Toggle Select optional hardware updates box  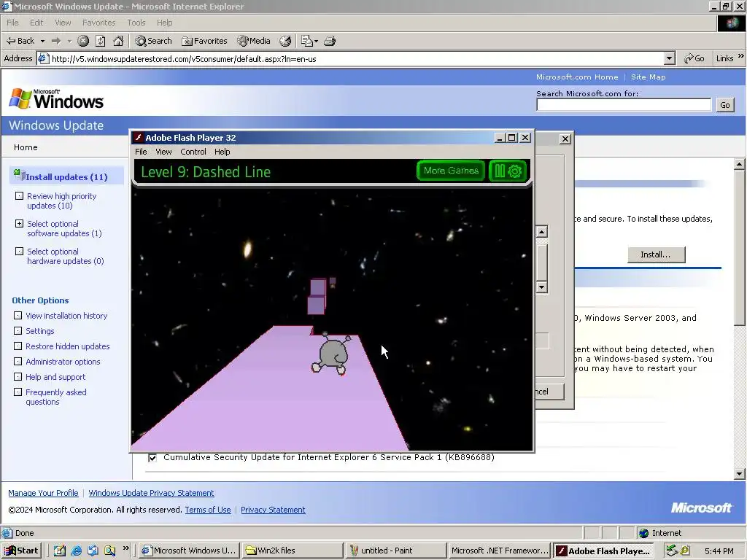[x=19, y=251]
